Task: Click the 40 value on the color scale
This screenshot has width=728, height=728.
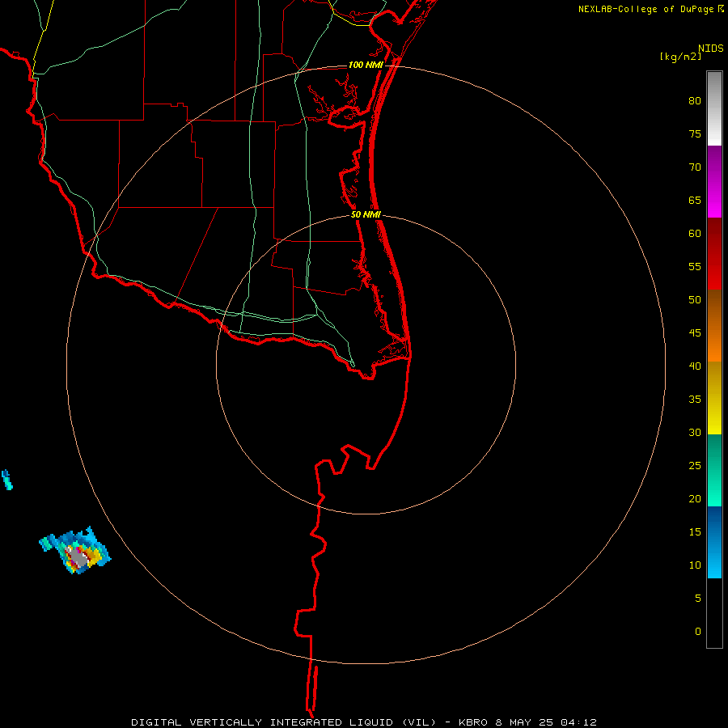Action: pos(695,366)
